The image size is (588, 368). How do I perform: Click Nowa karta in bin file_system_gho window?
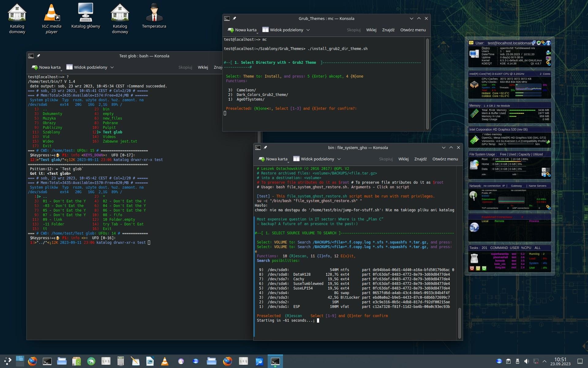(273, 159)
